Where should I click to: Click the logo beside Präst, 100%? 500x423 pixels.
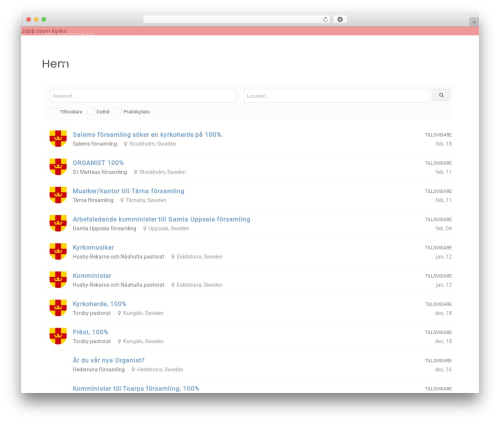point(58,336)
